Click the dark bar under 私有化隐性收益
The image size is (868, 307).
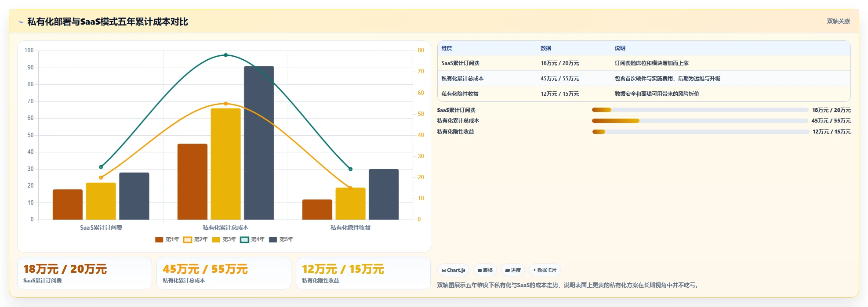tap(384, 195)
